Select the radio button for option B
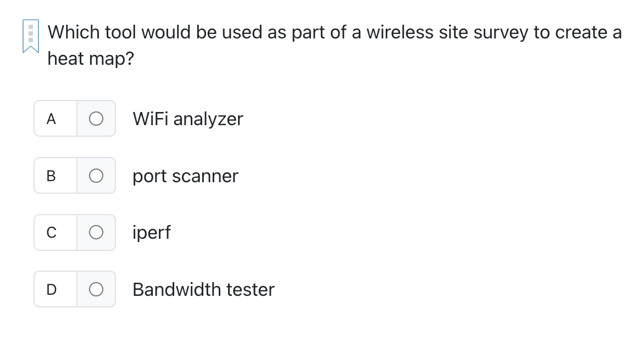Viewport: 644px width, 348px height. pyautogui.click(x=96, y=175)
